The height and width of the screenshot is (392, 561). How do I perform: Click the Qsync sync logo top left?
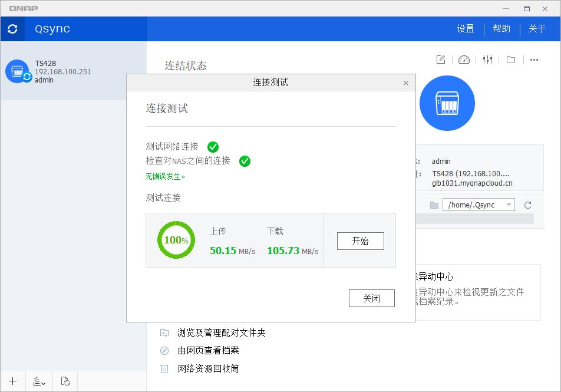(x=12, y=28)
